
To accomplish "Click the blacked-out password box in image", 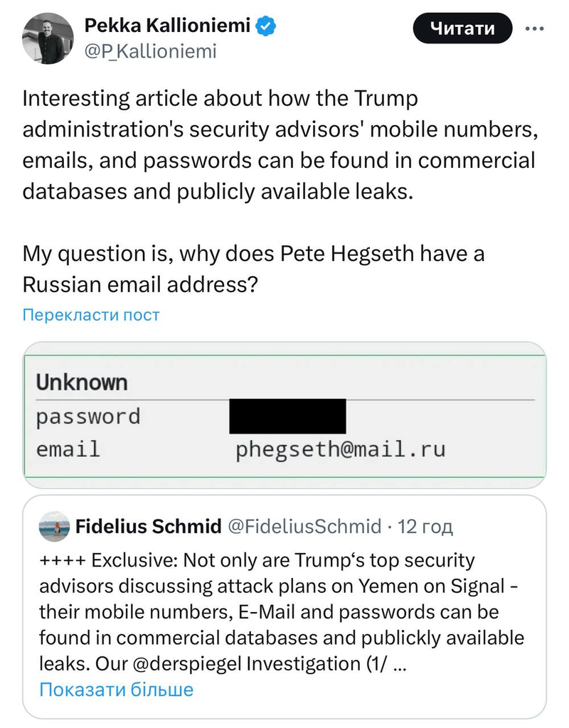I will coord(287,417).
